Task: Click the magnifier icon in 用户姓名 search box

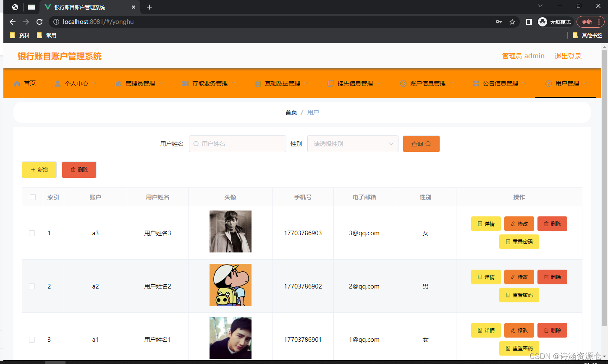Action: coord(196,144)
